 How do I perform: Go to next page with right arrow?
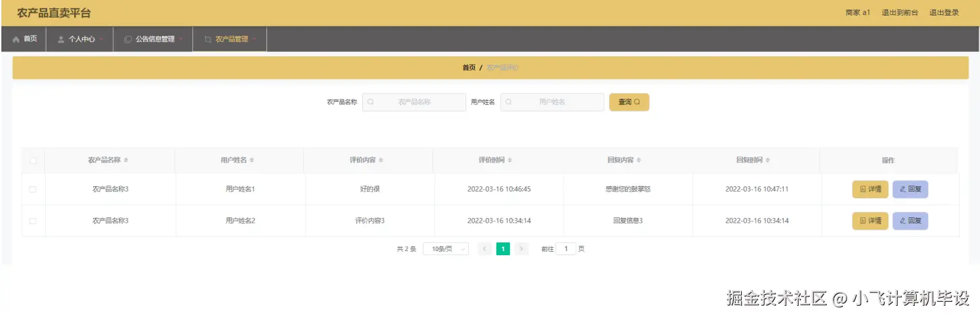click(521, 248)
